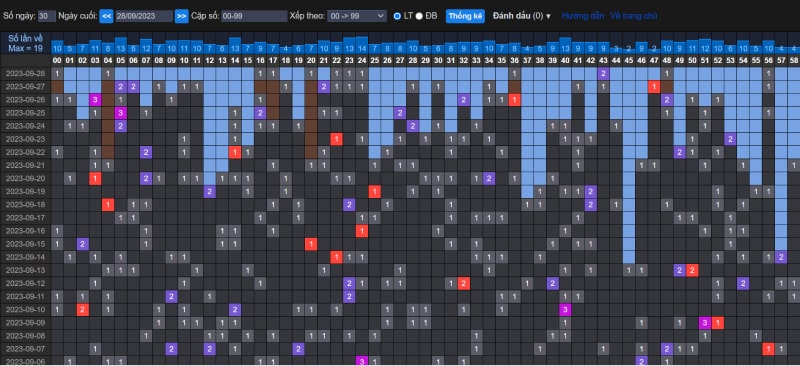Advance end date with >> button
This screenshot has width=800, height=366.
[181, 16]
